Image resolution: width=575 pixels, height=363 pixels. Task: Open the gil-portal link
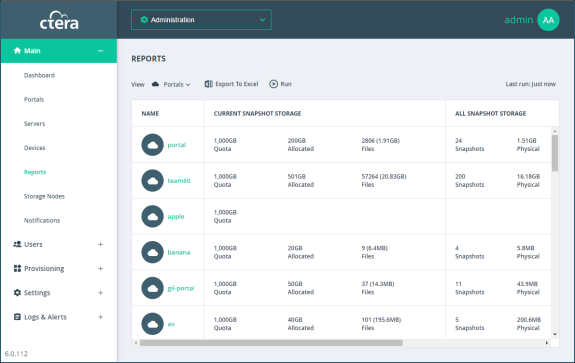(x=180, y=288)
